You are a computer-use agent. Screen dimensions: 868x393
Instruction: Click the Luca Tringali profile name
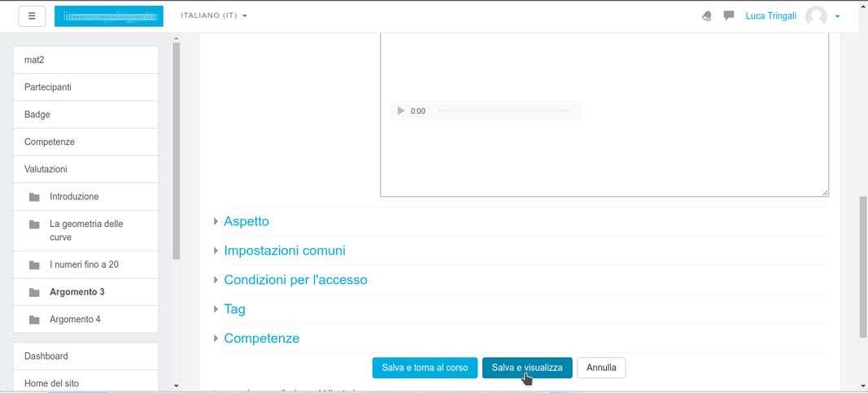coord(770,16)
